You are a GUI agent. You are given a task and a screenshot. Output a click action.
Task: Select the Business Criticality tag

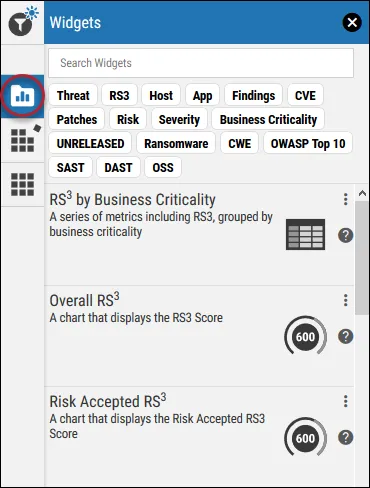[268, 120]
